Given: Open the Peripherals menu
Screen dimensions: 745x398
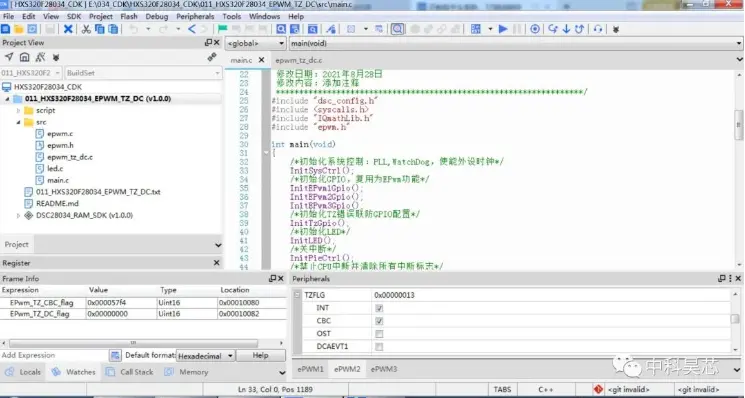Looking at the screenshot, I should click(195, 16).
